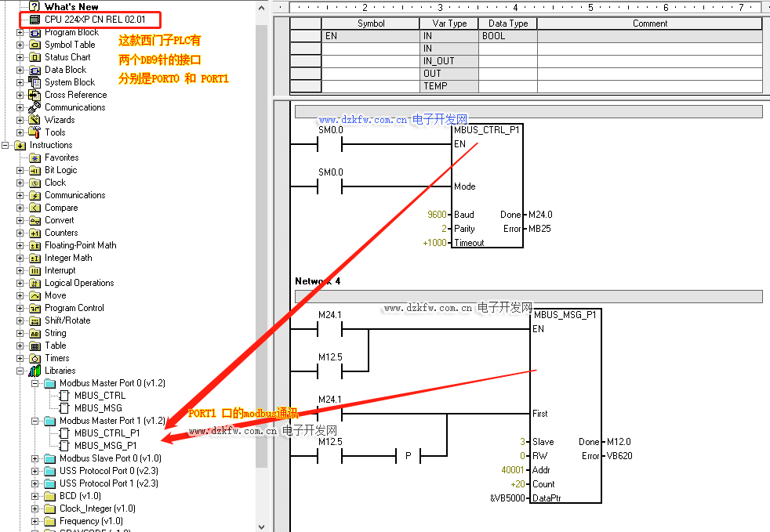Viewport: 770px width, 532px height.
Task: Click the Data Block icon
Action: pos(35,70)
